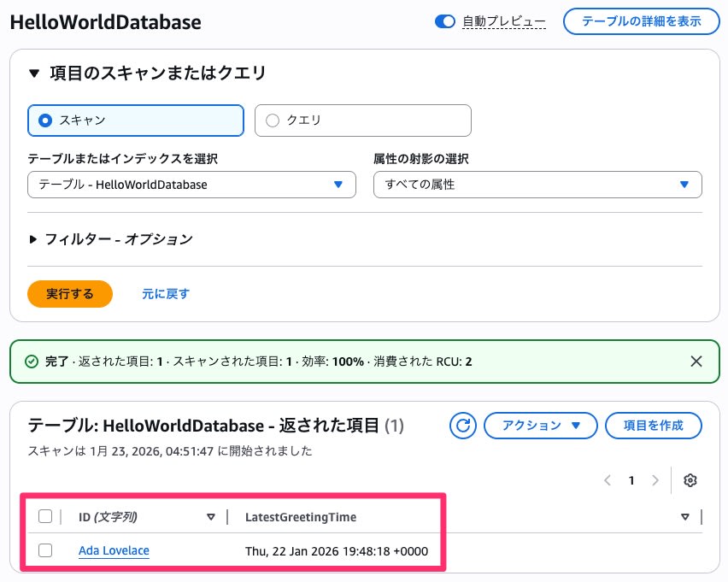Select the Ada Lovelace row checkbox

[x=45, y=550]
